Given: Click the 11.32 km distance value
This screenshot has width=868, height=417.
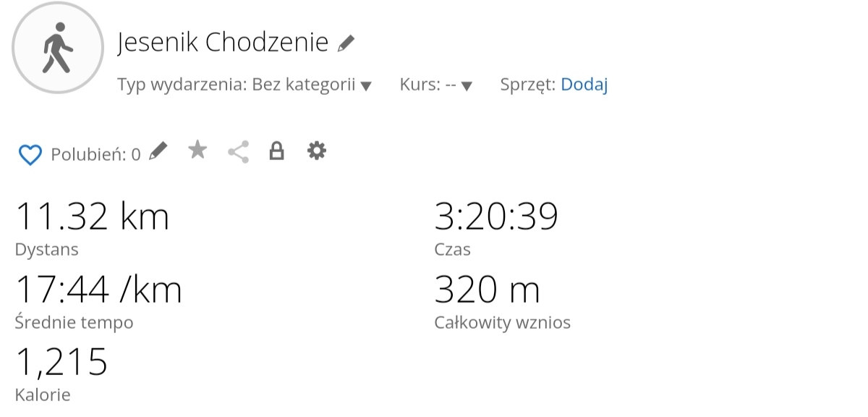Looking at the screenshot, I should pyautogui.click(x=92, y=216).
